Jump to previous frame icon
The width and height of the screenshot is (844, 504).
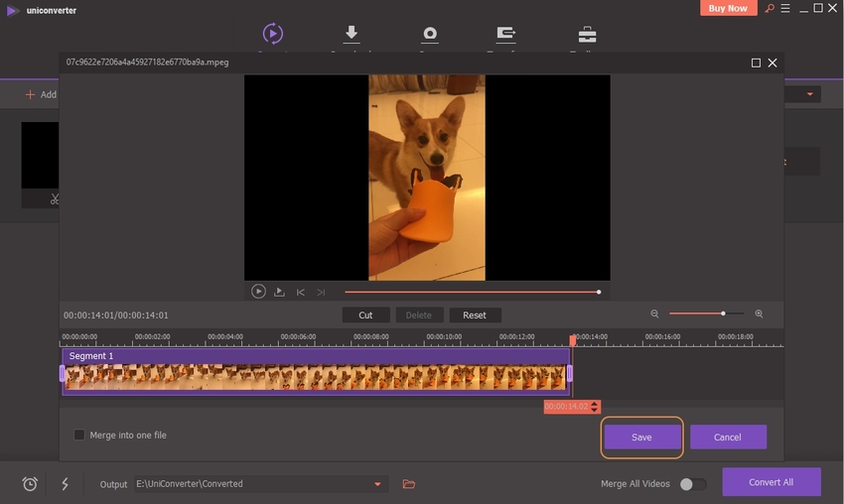[301, 293]
